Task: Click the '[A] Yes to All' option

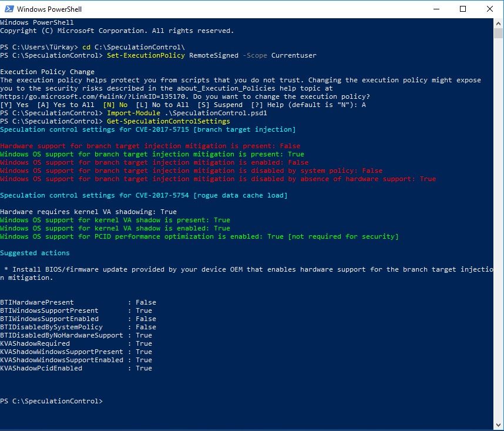Action: point(66,105)
